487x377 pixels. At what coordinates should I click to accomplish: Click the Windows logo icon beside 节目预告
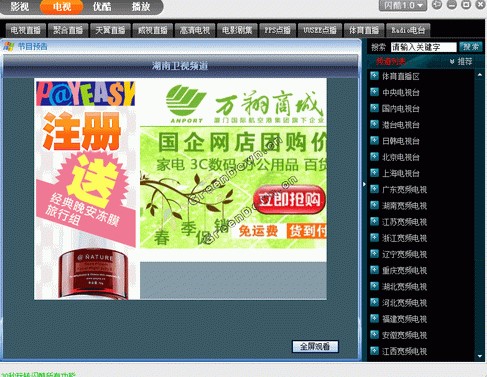coord(9,46)
